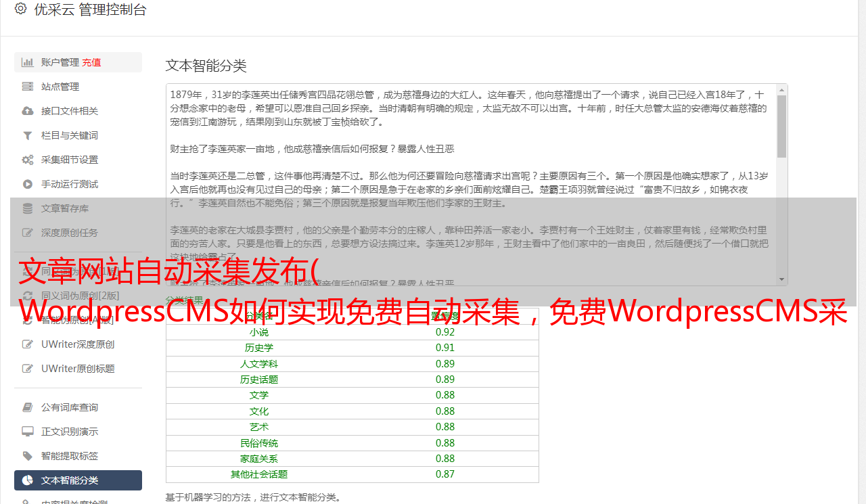Open the gears icon for 采集细节设置
Screen dimensions: 866x504
point(28,160)
